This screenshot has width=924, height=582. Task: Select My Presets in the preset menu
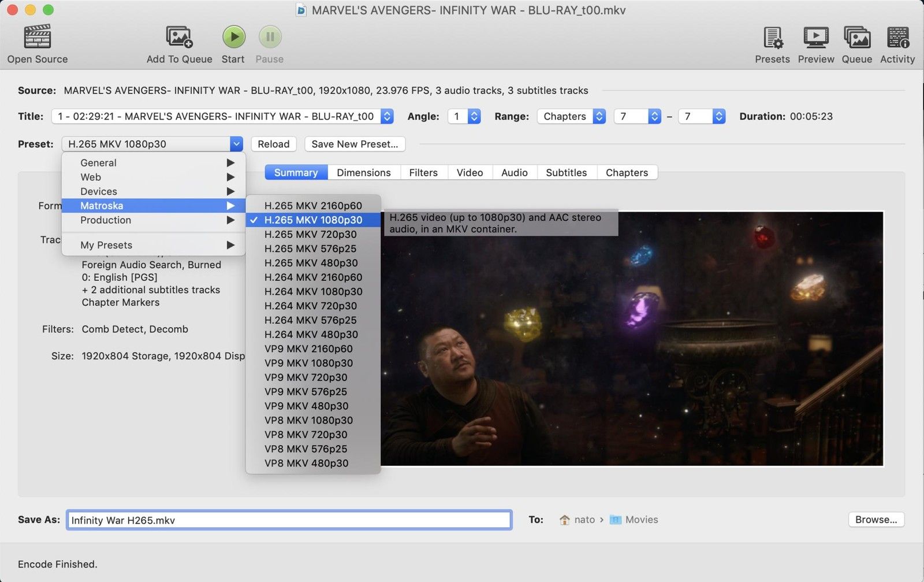[x=153, y=244]
